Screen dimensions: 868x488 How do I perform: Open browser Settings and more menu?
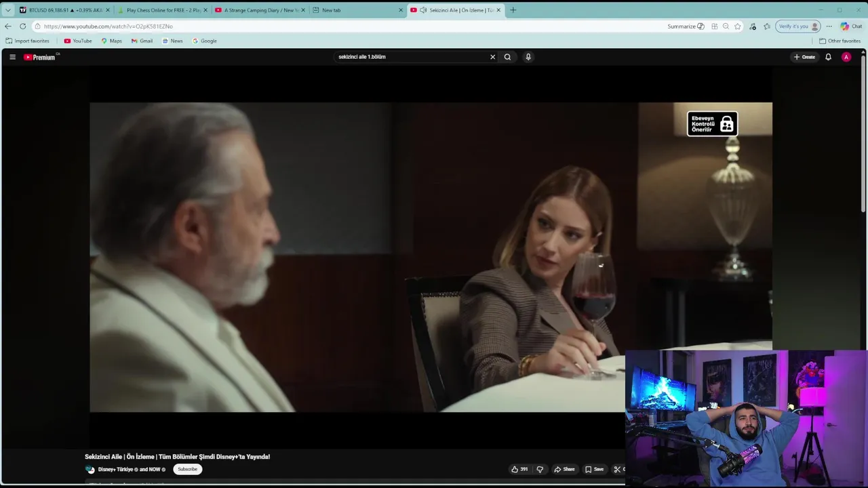coord(829,26)
